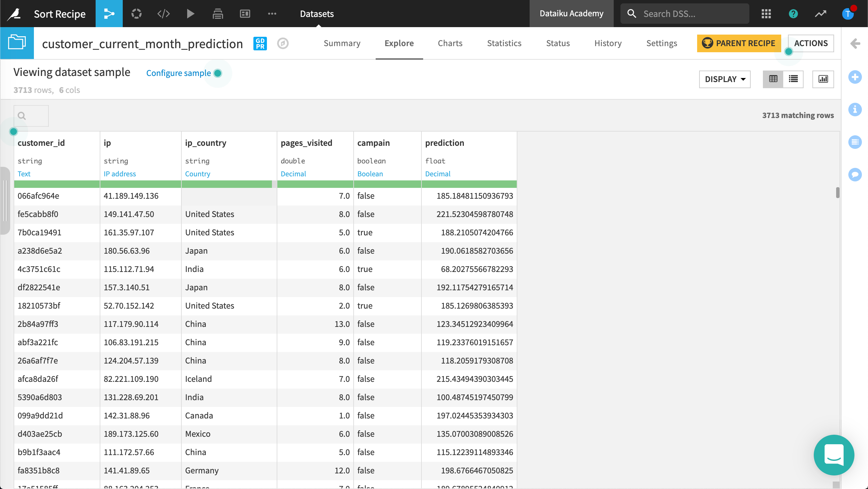Image resolution: width=868 pixels, height=489 pixels.
Task: Switch to the Statistics tab
Action: click(x=504, y=43)
